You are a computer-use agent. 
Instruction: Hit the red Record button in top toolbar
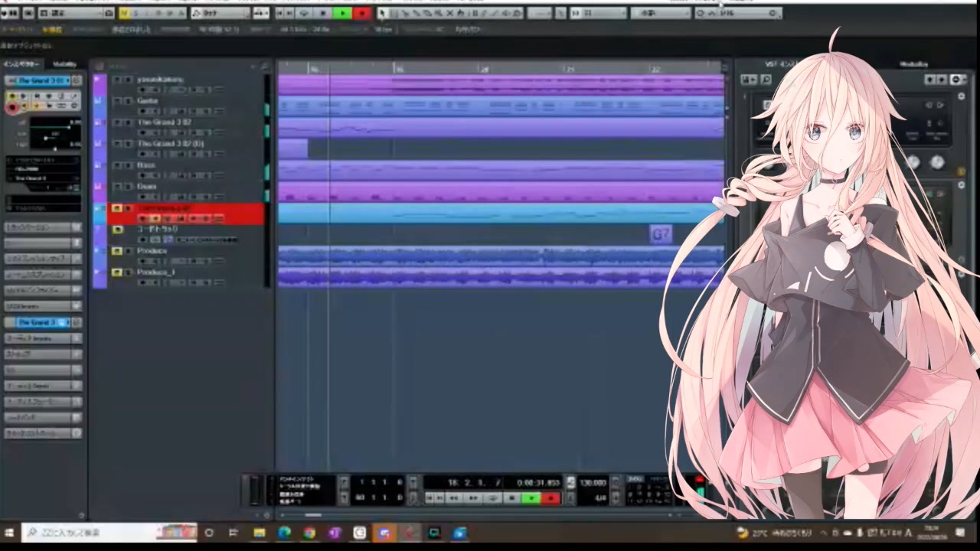tap(361, 13)
